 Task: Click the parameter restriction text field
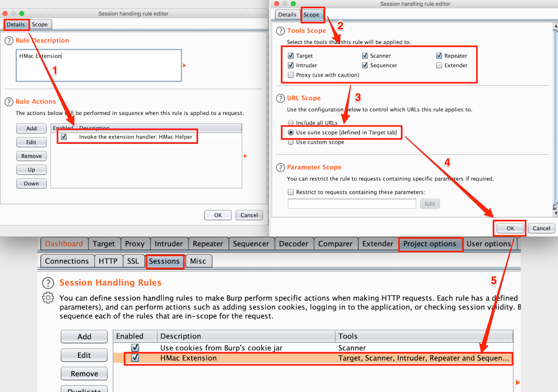click(x=352, y=204)
